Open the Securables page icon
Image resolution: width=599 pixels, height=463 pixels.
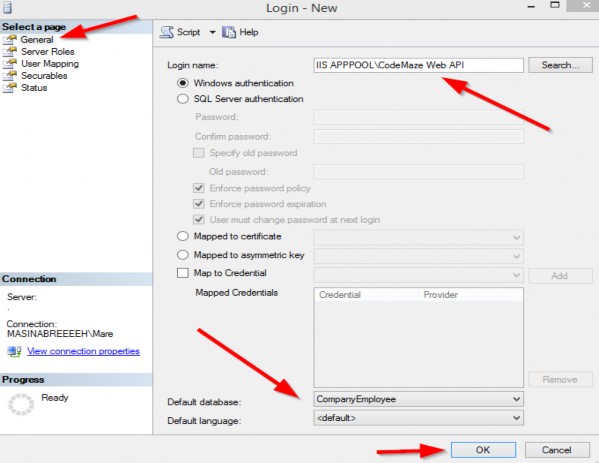[10, 75]
